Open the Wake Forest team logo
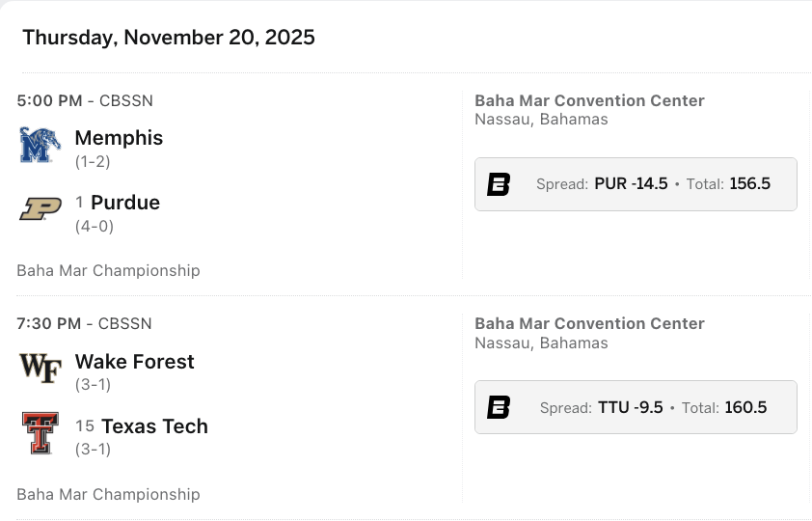The width and height of the screenshot is (812, 521). pos(41,369)
